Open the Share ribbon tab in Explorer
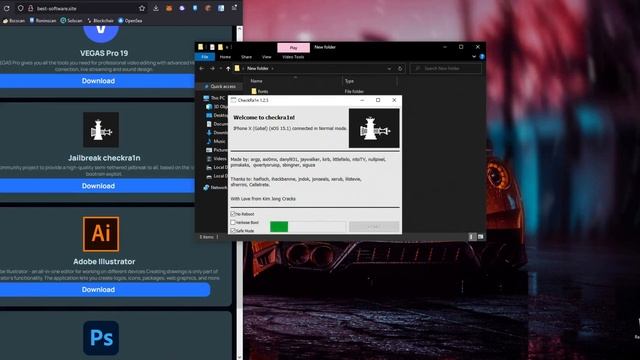The width and height of the screenshot is (640, 360). (246, 57)
